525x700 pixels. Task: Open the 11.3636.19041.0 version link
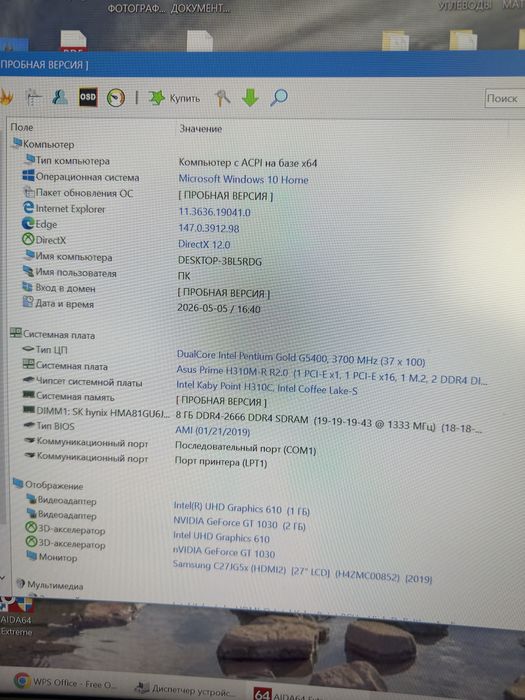214,212
